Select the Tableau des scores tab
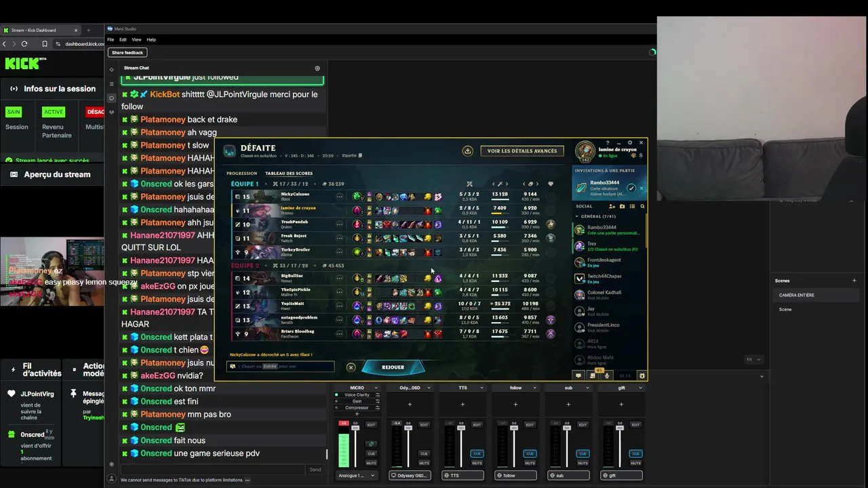The width and height of the screenshot is (868, 488). pos(289,174)
